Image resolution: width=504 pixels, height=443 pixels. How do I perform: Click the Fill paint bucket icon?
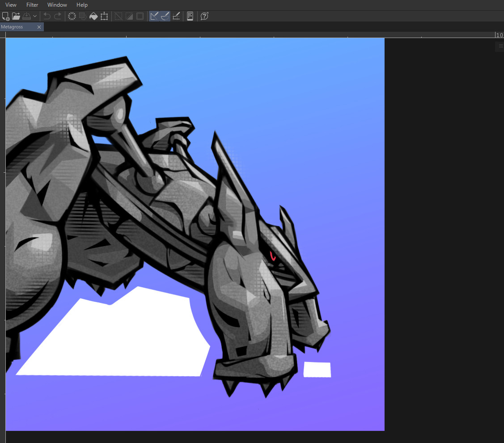pyautogui.click(x=93, y=16)
